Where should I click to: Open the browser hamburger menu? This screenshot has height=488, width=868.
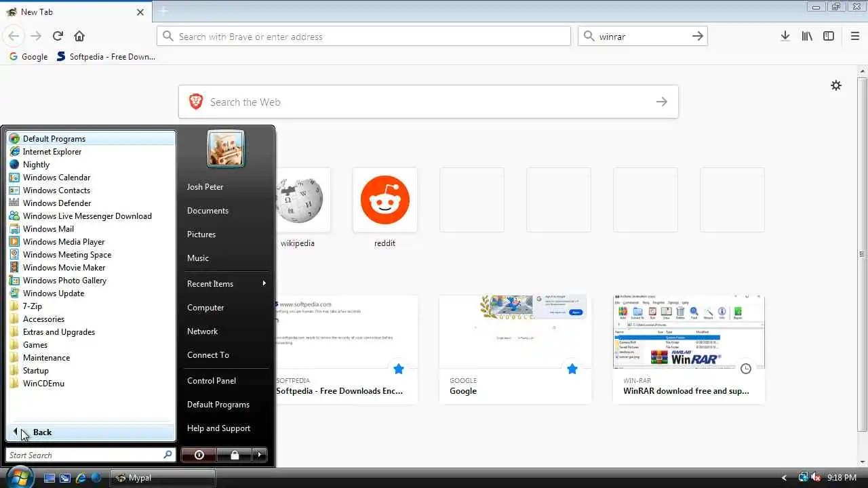[x=855, y=36]
